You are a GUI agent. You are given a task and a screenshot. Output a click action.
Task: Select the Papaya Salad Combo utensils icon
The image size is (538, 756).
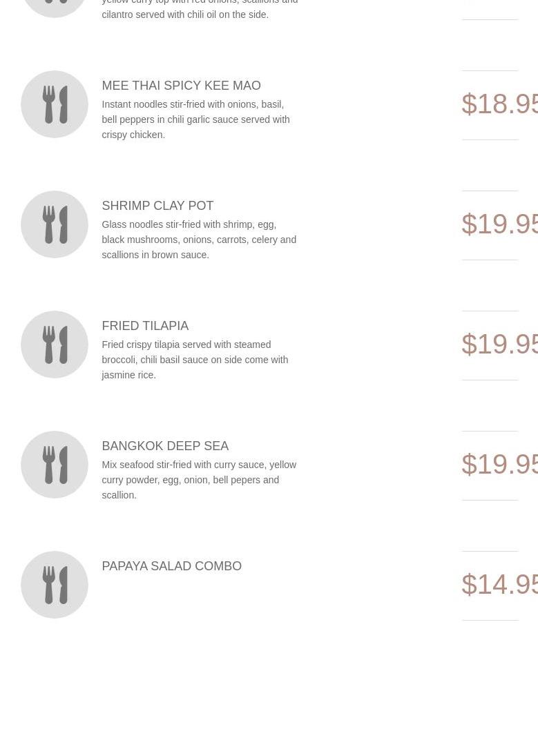pyautogui.click(x=55, y=584)
